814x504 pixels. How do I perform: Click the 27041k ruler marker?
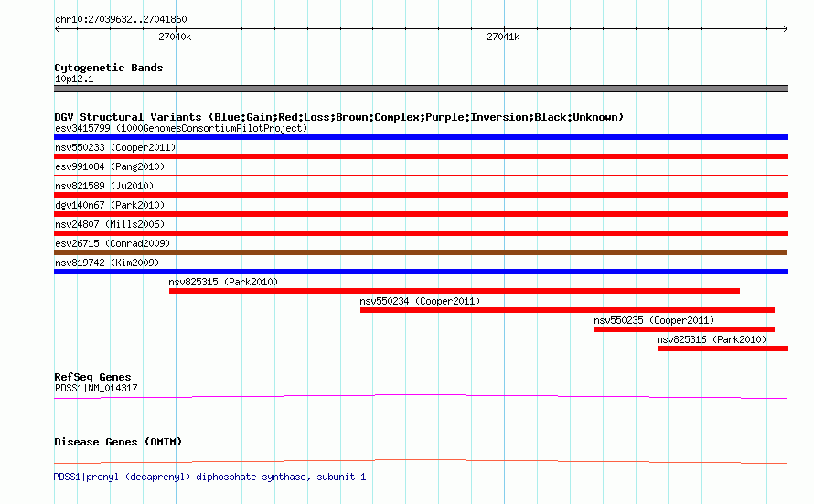click(503, 37)
